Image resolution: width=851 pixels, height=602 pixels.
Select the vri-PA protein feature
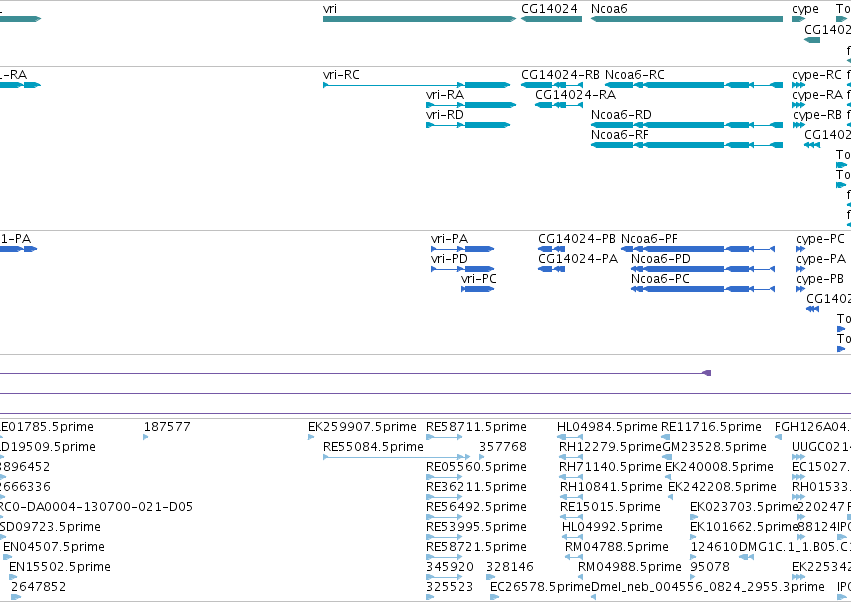[462, 249]
